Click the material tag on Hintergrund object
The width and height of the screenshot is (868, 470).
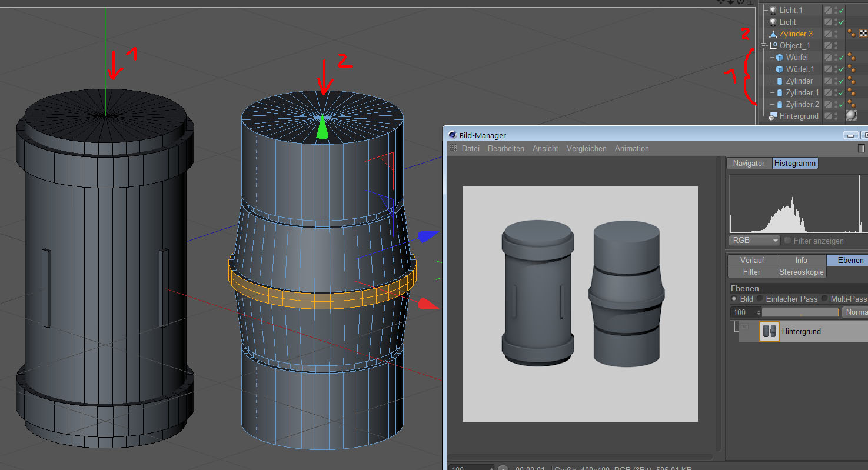852,116
